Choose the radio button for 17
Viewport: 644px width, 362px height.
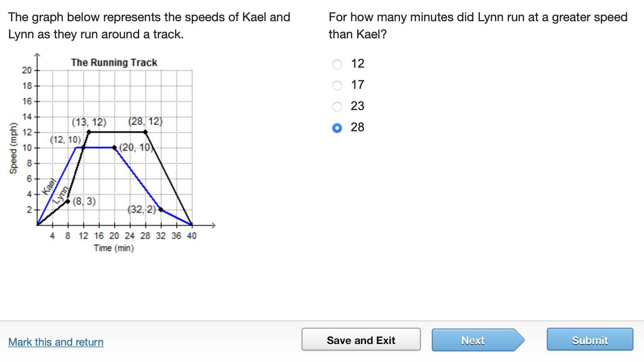click(337, 85)
